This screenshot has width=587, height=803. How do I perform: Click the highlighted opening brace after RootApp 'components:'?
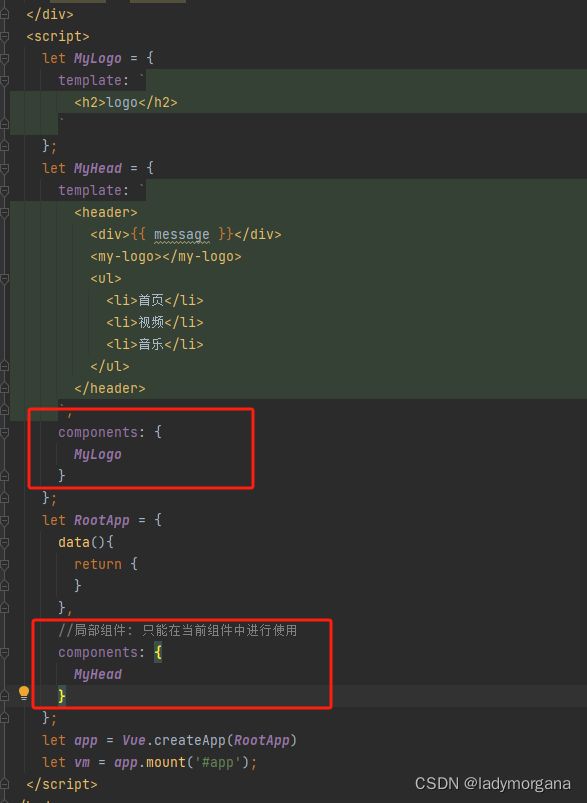[x=158, y=652]
